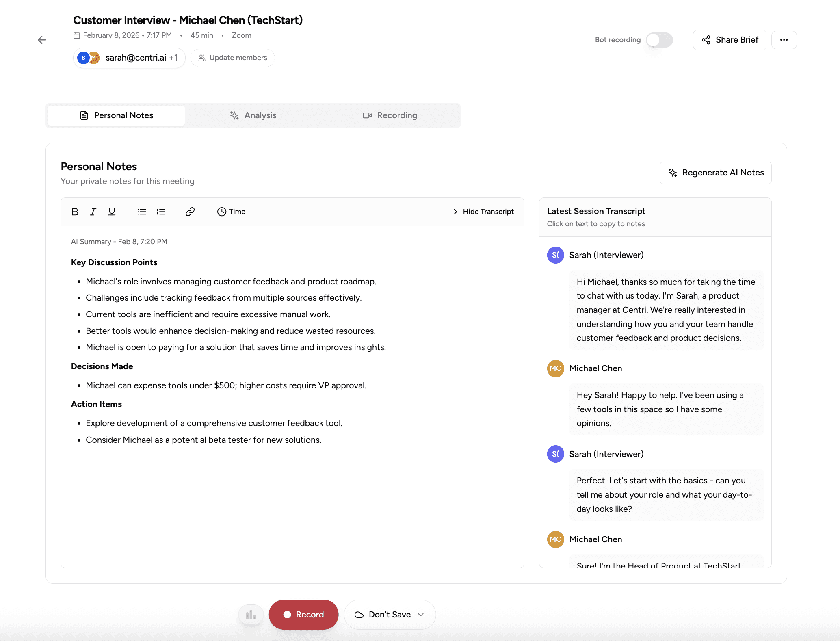
Task: Click Regenerate AI Notes
Action: (715, 173)
